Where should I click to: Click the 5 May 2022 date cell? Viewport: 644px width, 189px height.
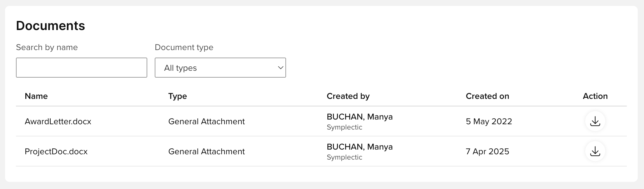pyautogui.click(x=489, y=121)
